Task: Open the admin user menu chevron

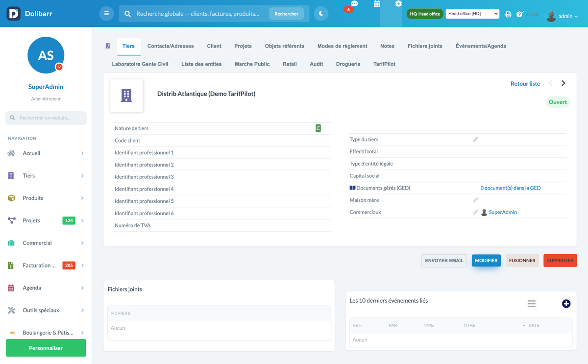Action: coord(576,17)
